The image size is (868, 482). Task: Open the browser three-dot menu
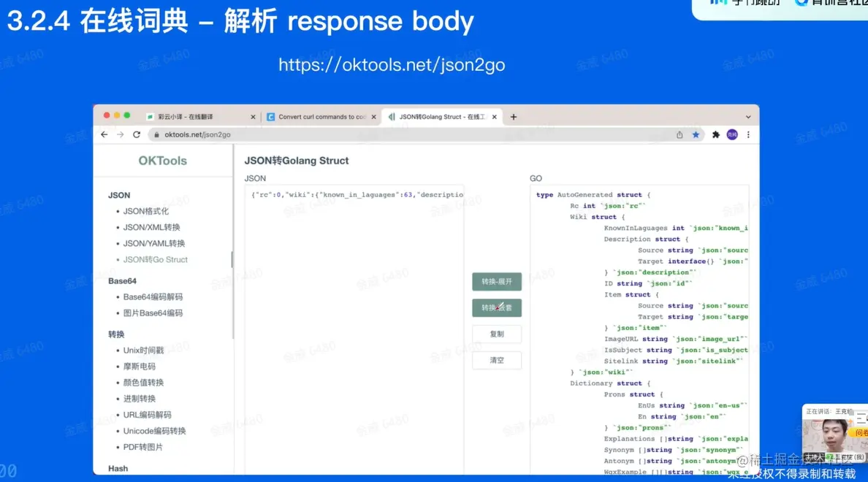coord(748,134)
